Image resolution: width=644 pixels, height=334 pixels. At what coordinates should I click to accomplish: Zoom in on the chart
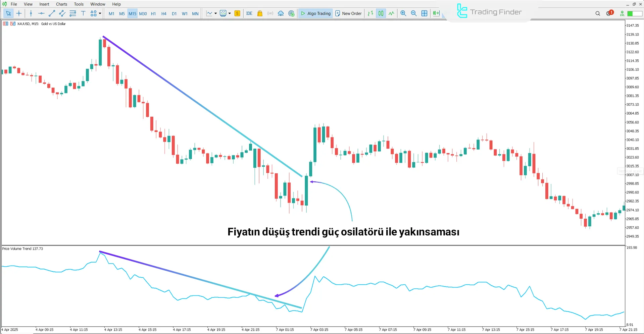403,13
